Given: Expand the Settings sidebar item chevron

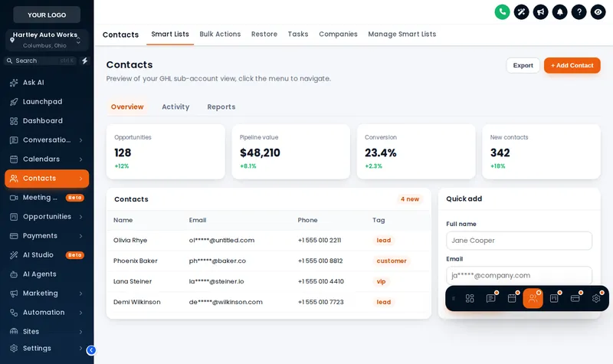Looking at the screenshot, I should tap(80, 348).
